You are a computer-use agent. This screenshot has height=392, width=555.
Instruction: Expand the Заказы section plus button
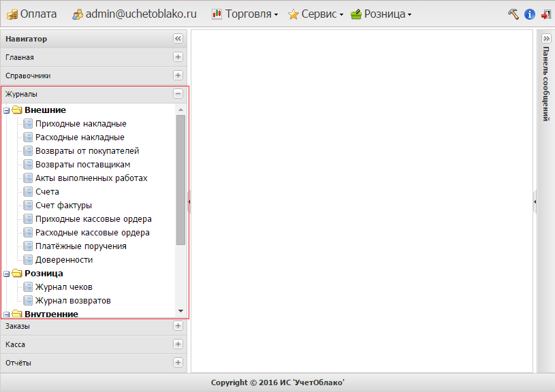tap(178, 326)
